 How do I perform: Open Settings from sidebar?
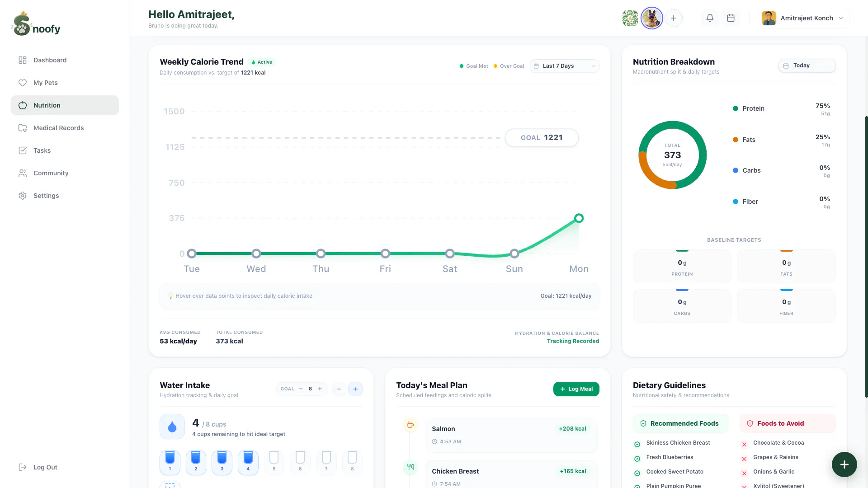coord(65,196)
